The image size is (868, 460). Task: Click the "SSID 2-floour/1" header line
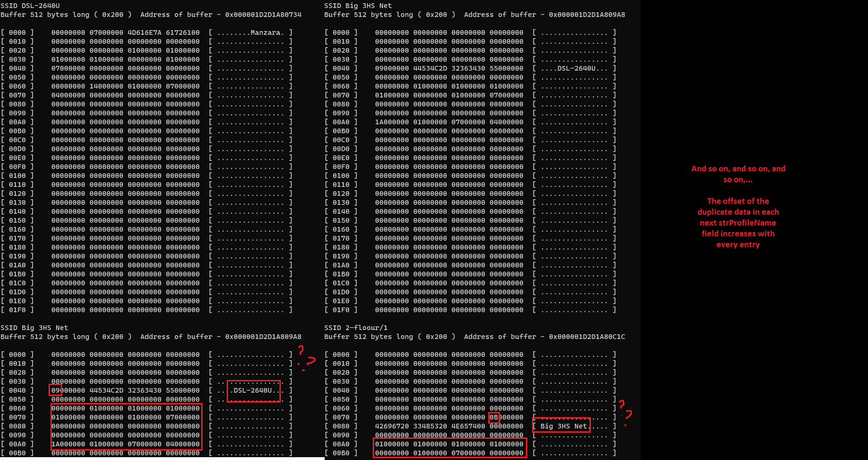click(356, 328)
